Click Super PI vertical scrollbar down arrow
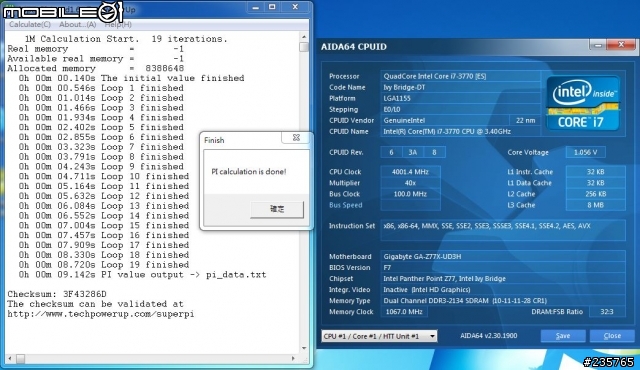Viewport: 640px width, 370px height. click(x=304, y=348)
